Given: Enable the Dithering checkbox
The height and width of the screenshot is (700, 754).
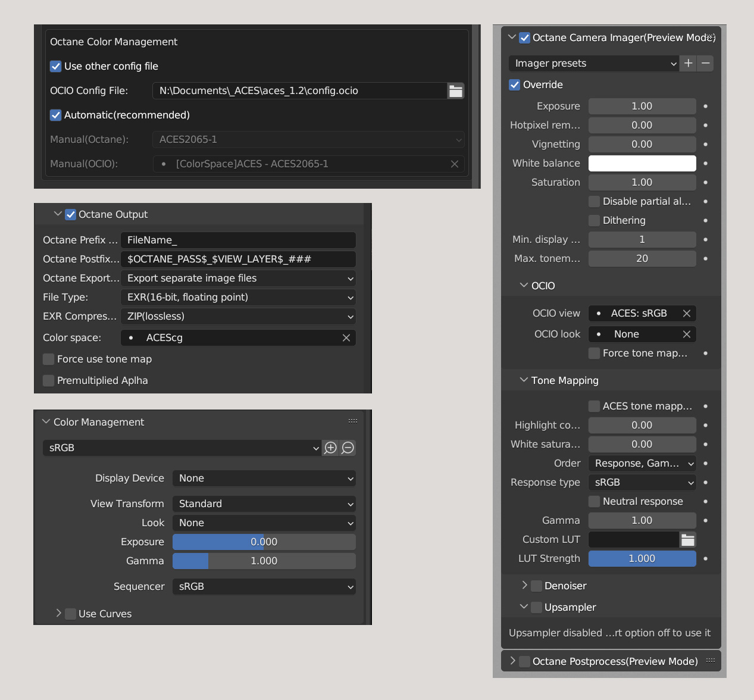Looking at the screenshot, I should (x=594, y=220).
